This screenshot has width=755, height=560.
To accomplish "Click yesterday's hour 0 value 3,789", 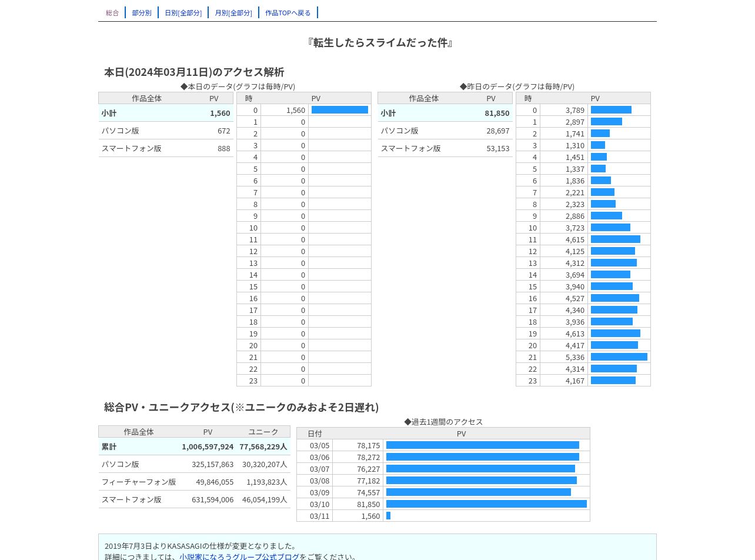I will tap(575, 110).
